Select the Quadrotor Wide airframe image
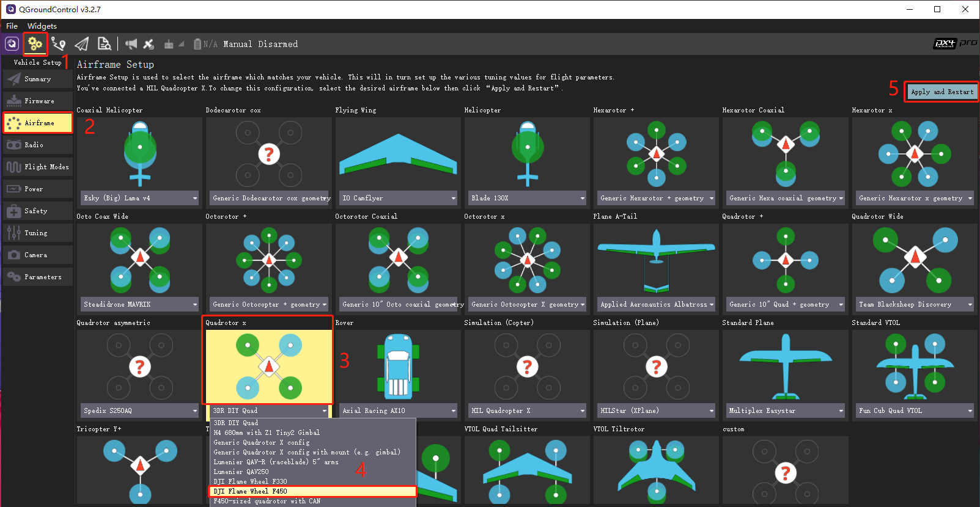This screenshot has height=507, width=980. coord(915,260)
